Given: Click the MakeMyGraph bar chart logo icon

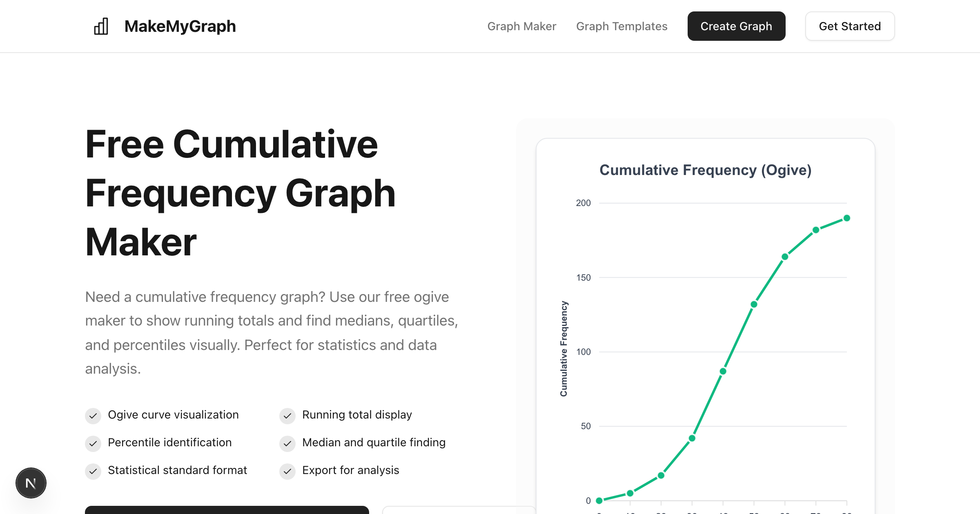Looking at the screenshot, I should [101, 27].
